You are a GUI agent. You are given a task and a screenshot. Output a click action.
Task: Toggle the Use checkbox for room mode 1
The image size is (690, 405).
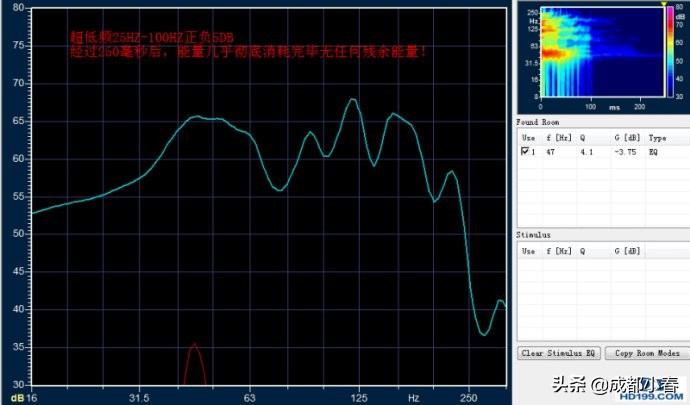coord(525,152)
